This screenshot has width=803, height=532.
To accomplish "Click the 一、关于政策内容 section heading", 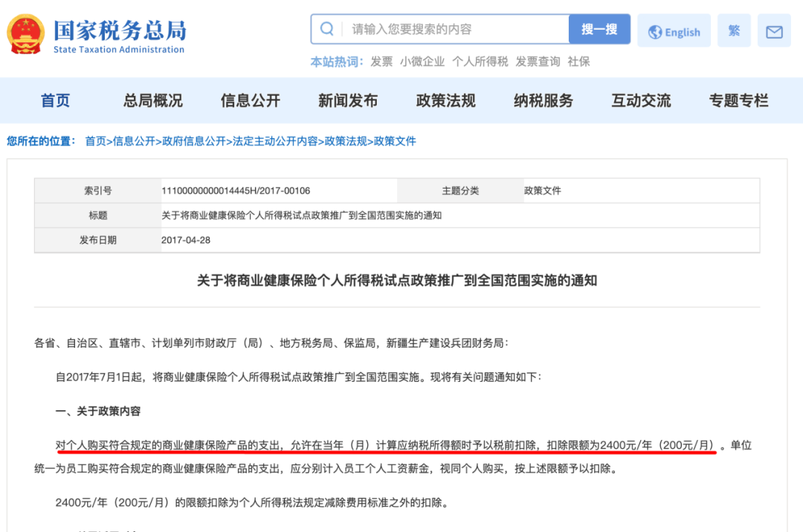I will (x=98, y=412).
